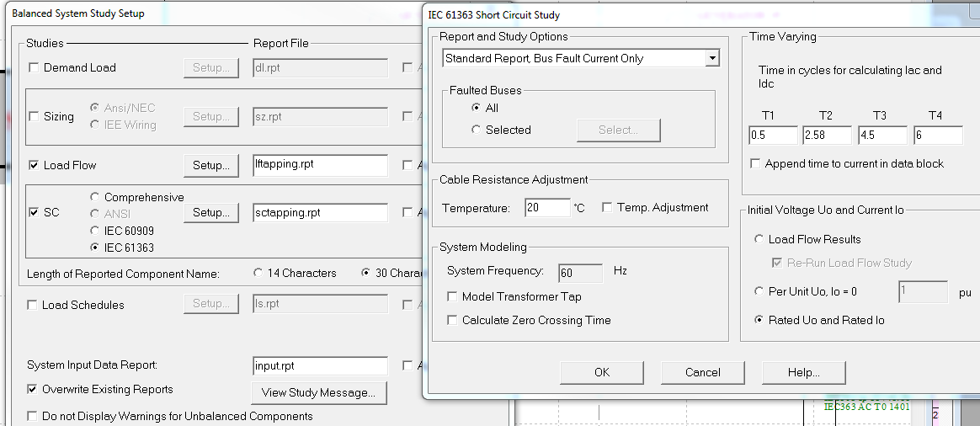Select 14 Characters component name length
The width and height of the screenshot is (980, 426).
[258, 273]
